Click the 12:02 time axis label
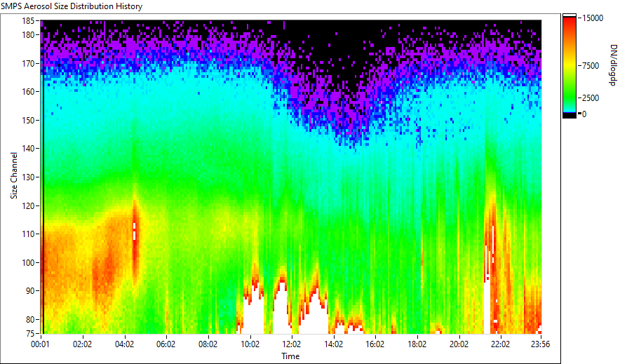 pyautogui.click(x=292, y=344)
